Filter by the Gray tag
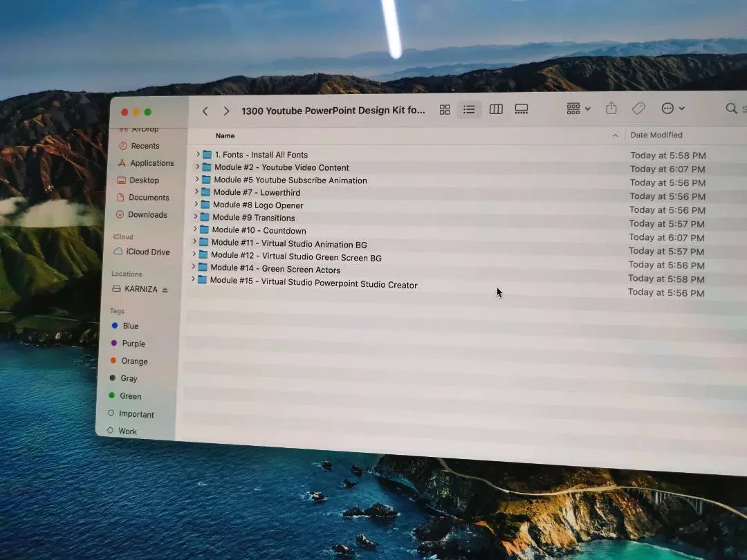This screenshot has width=747, height=560. click(123, 378)
